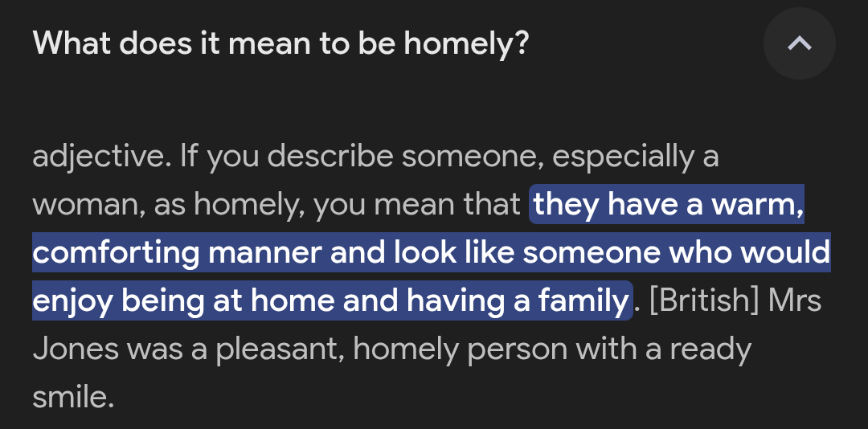Viewport: 868px width, 429px height.
Task: Click the word 'homely?' in the question heading
Action: pyautogui.click(x=466, y=43)
